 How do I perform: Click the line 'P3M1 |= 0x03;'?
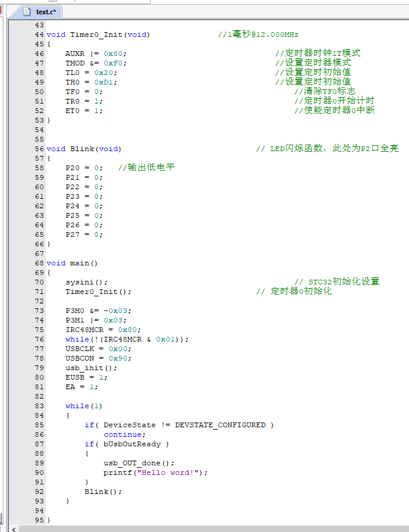(x=96, y=320)
